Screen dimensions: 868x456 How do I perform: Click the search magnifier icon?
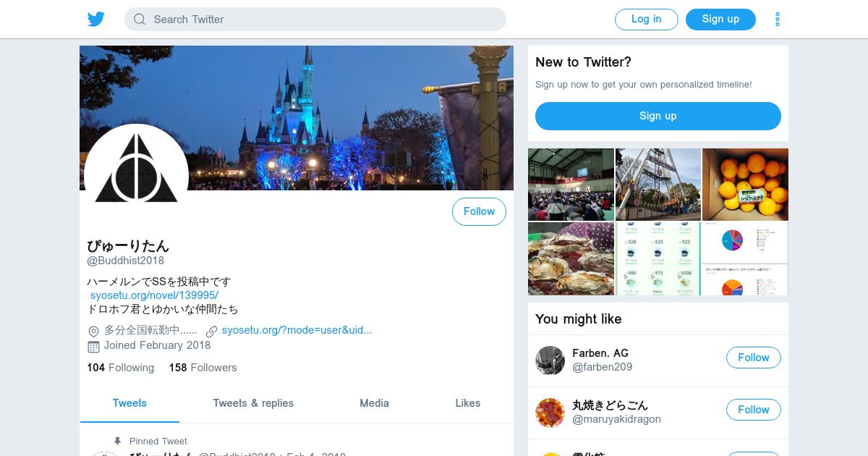click(140, 20)
